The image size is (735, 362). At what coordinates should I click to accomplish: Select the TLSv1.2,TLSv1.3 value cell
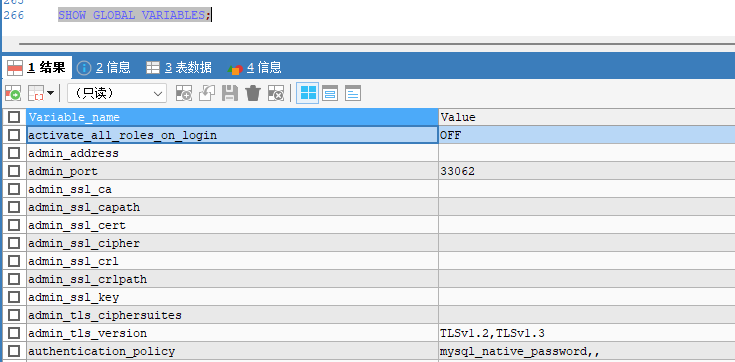[587, 333]
